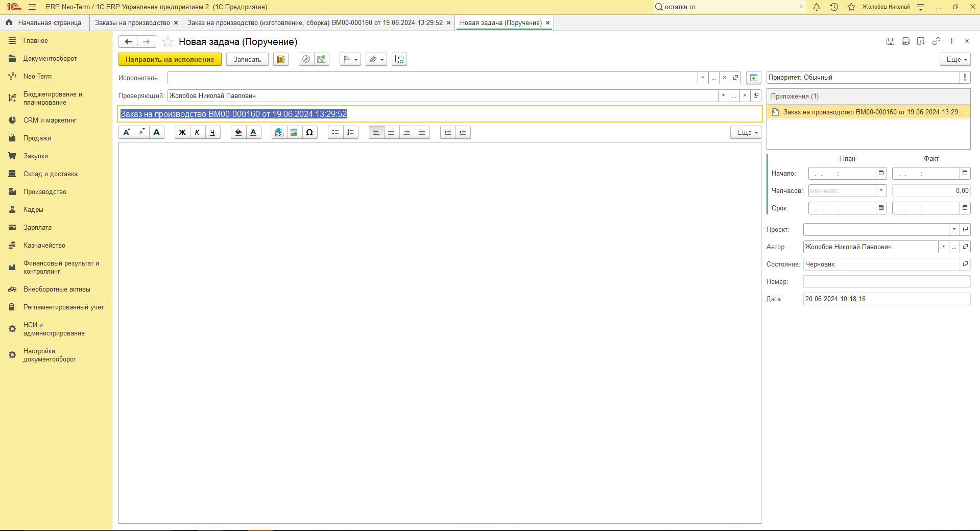The height and width of the screenshot is (531, 980).
Task: Open the text editor Еще menu
Action: (746, 132)
